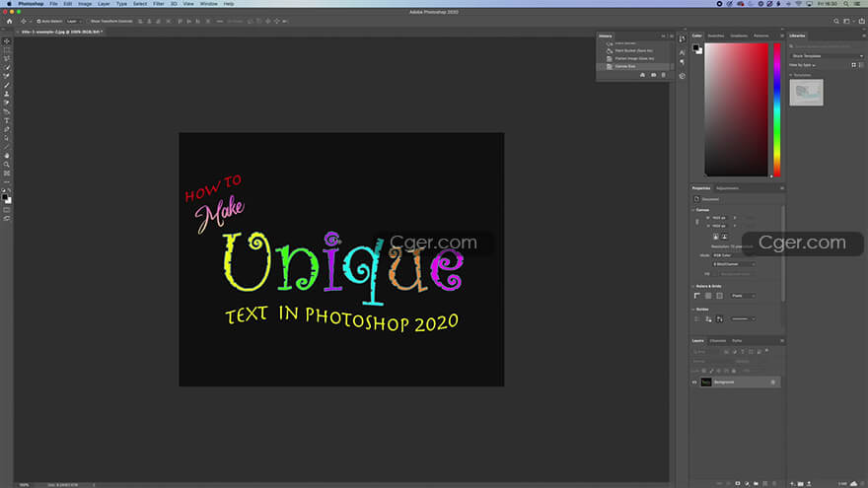Viewport: 868px width, 488px height.
Task: Switch to the Swatches tab
Action: point(716,35)
